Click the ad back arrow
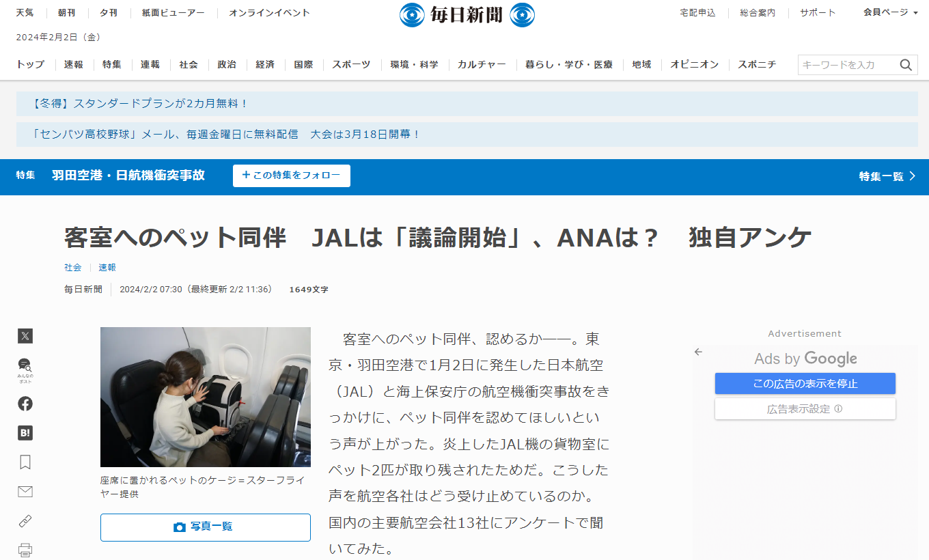 pos(698,352)
